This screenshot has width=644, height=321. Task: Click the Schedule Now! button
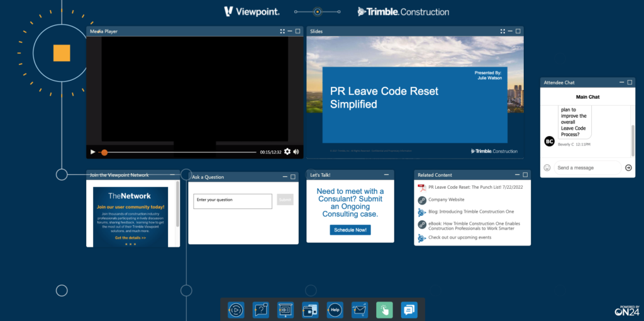coord(350,230)
